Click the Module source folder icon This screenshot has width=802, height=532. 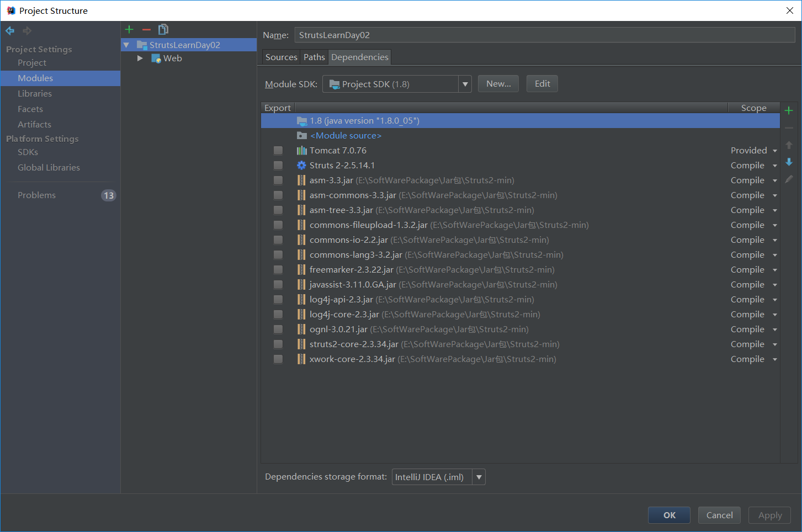(x=301, y=136)
